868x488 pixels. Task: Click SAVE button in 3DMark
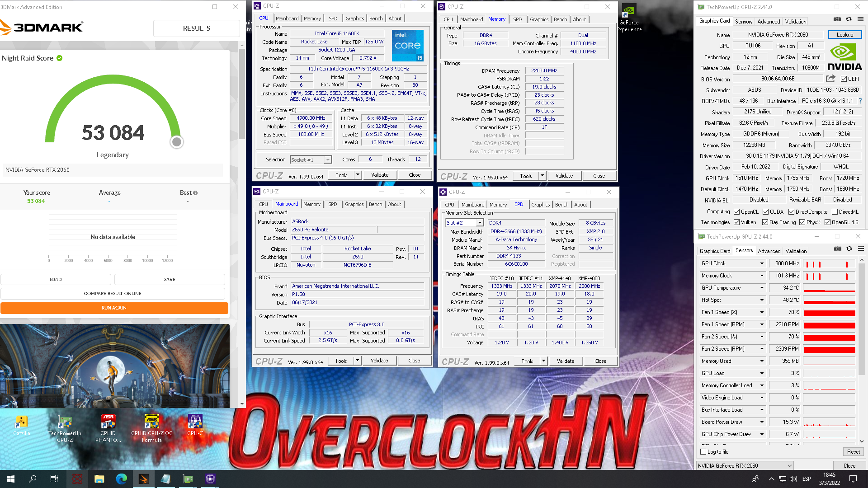point(170,280)
